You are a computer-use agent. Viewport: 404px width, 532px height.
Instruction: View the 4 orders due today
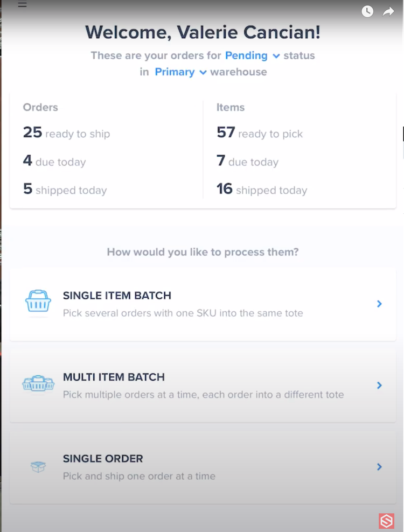coord(54,162)
